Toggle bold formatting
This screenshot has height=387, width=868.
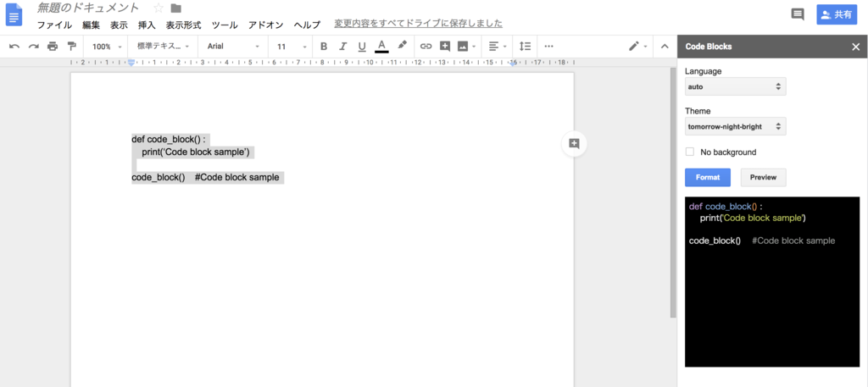coord(324,47)
